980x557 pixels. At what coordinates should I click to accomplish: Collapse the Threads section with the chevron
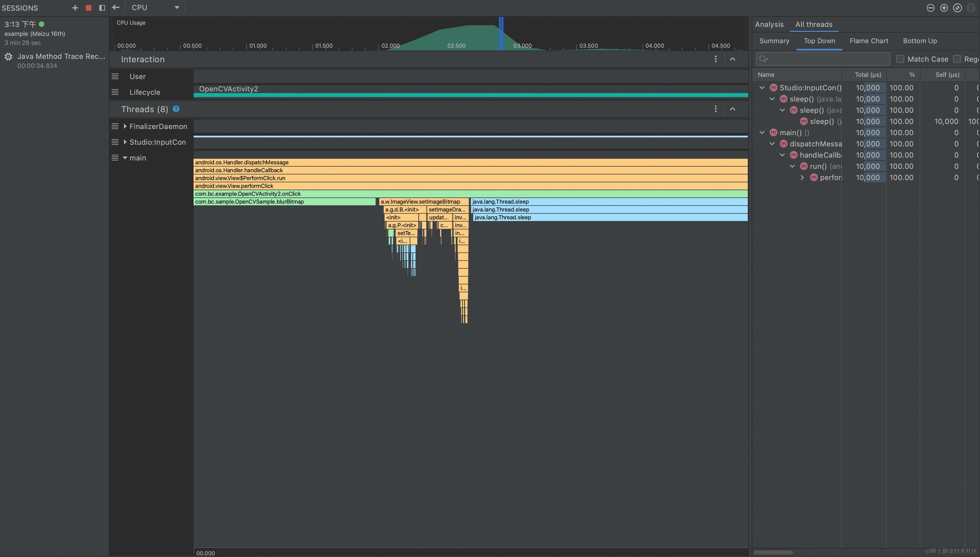pos(732,109)
